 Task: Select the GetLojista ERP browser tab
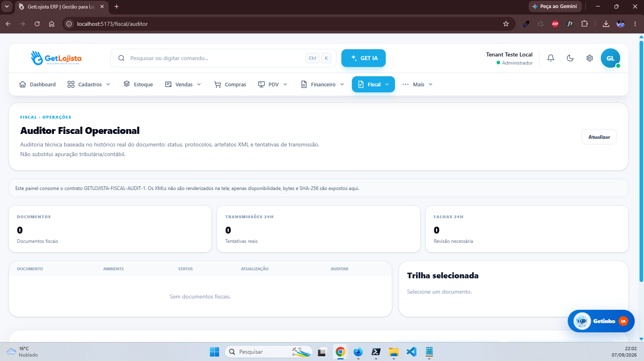click(61, 7)
